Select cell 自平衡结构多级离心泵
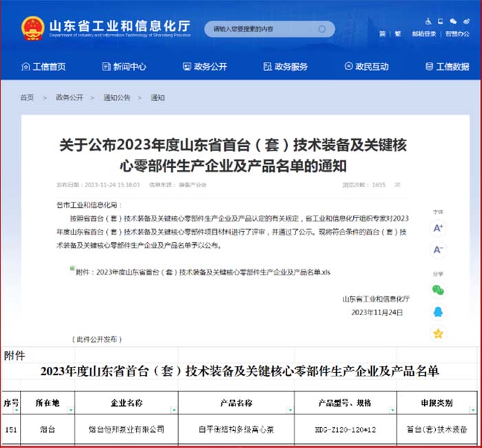 [x=236, y=429]
